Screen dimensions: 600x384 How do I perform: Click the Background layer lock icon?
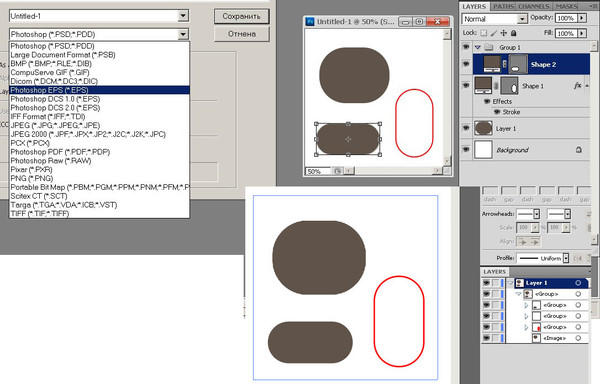click(579, 150)
